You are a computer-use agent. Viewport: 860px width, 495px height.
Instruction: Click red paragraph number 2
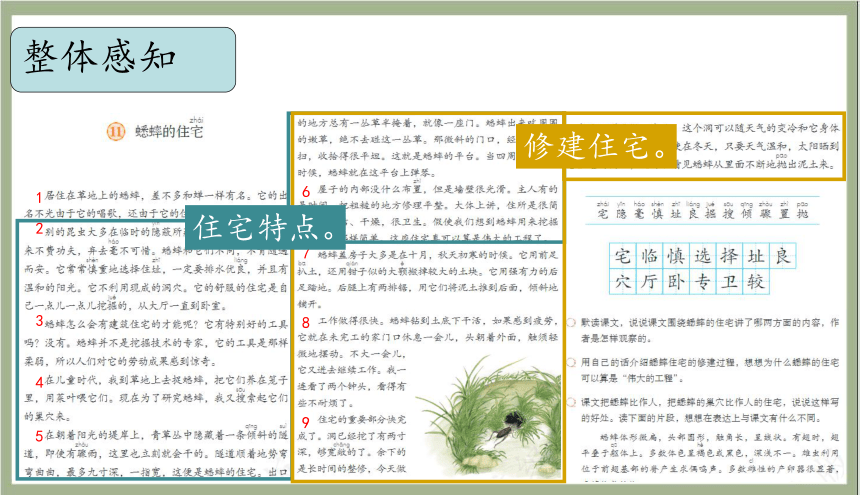39,230
